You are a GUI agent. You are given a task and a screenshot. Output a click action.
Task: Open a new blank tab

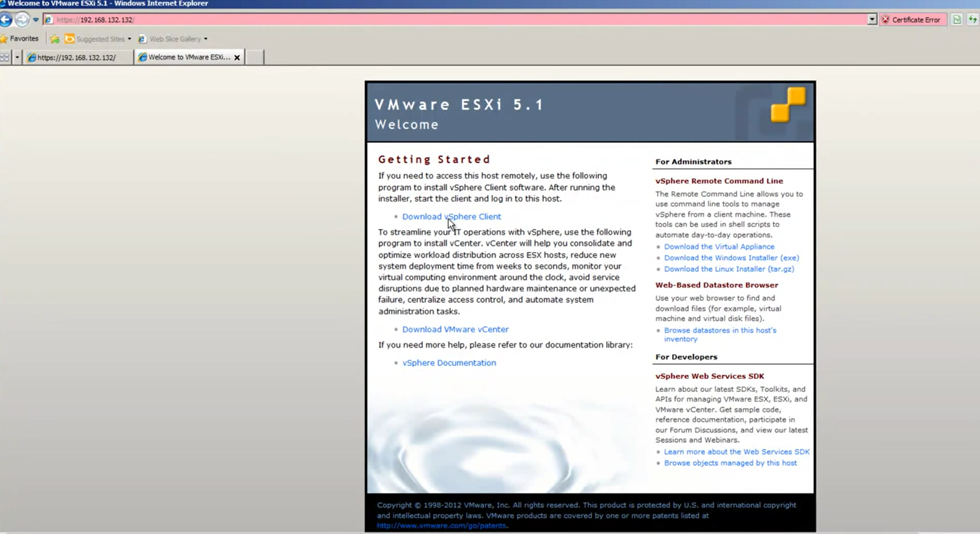(x=255, y=57)
